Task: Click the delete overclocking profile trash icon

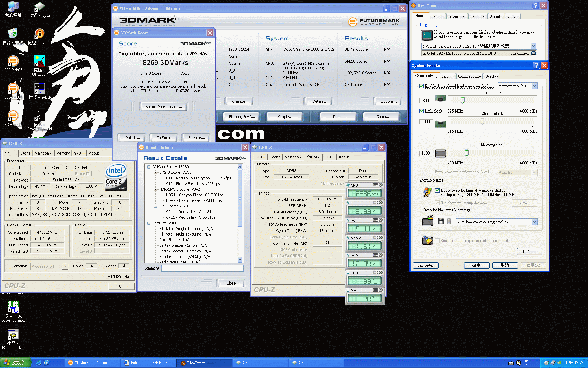Action: (x=449, y=221)
